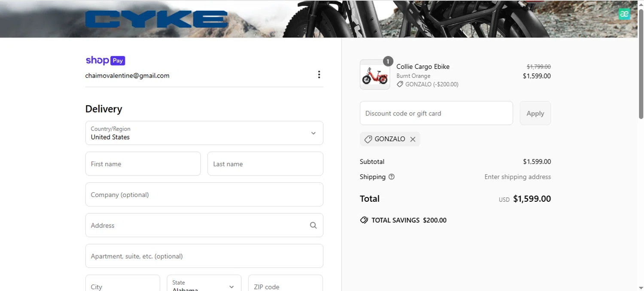Click the total savings tag icon
The image size is (644, 291).
click(x=364, y=220)
